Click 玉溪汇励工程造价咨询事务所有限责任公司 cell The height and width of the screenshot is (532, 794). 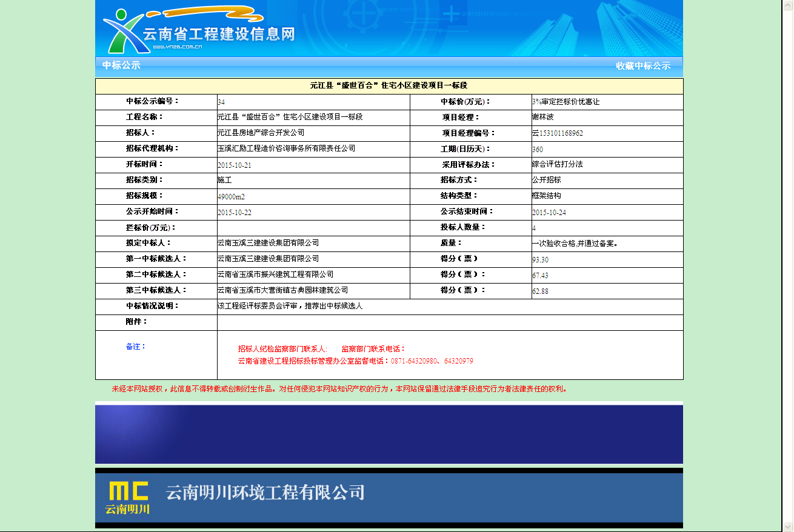[x=287, y=148]
